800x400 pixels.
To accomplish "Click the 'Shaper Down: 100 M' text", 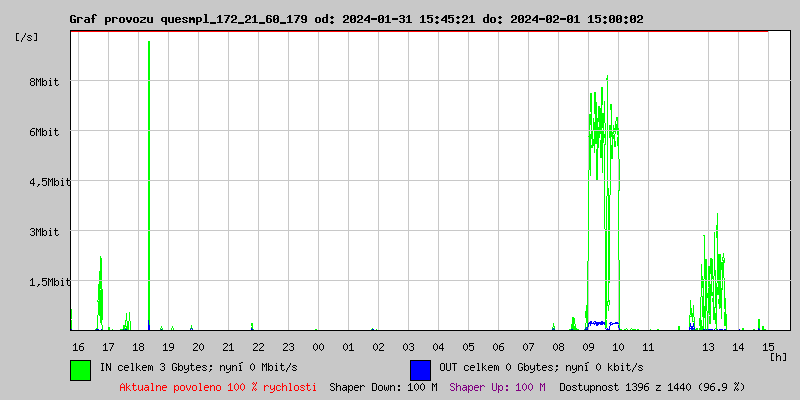I will pyautogui.click(x=383, y=386).
